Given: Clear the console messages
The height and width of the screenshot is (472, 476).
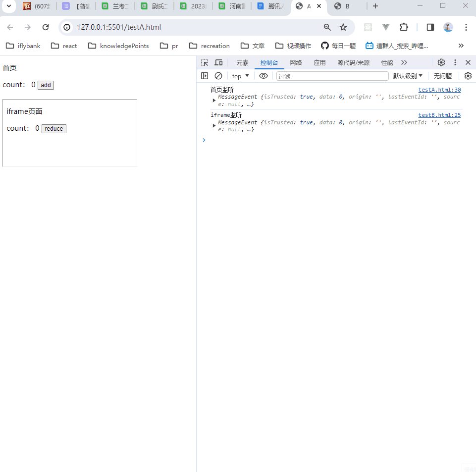Looking at the screenshot, I should click(218, 75).
